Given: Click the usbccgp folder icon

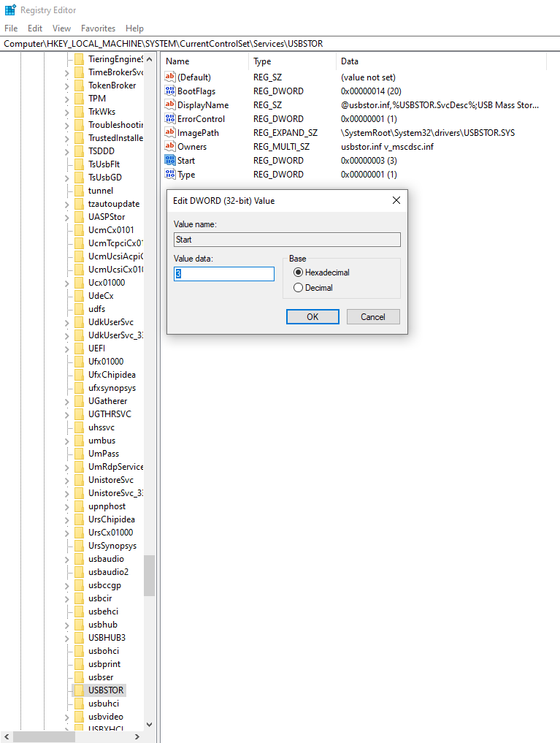Looking at the screenshot, I should click(x=79, y=585).
